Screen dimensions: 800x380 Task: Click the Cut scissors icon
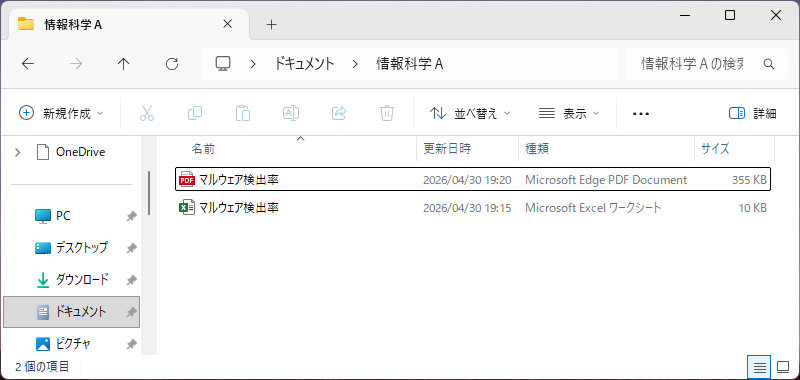pyautogui.click(x=146, y=113)
